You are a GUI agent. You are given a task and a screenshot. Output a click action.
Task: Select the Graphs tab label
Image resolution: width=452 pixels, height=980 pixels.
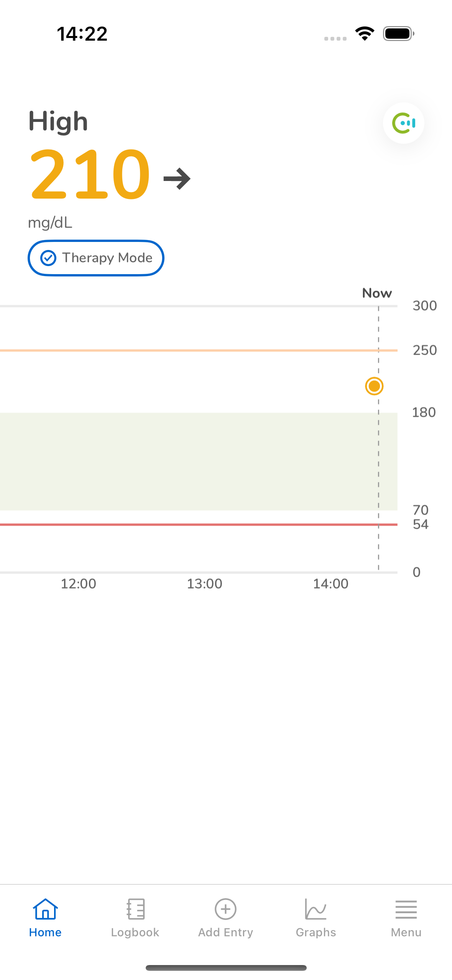point(316,932)
